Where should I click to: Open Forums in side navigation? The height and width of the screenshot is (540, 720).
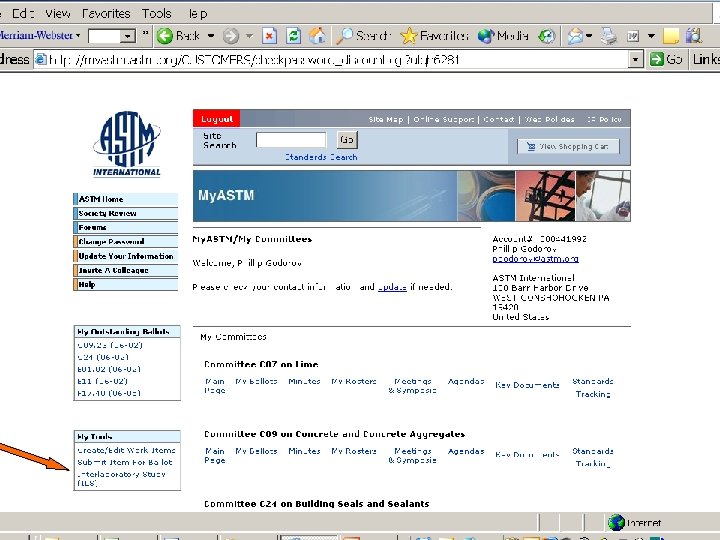tap(126, 228)
